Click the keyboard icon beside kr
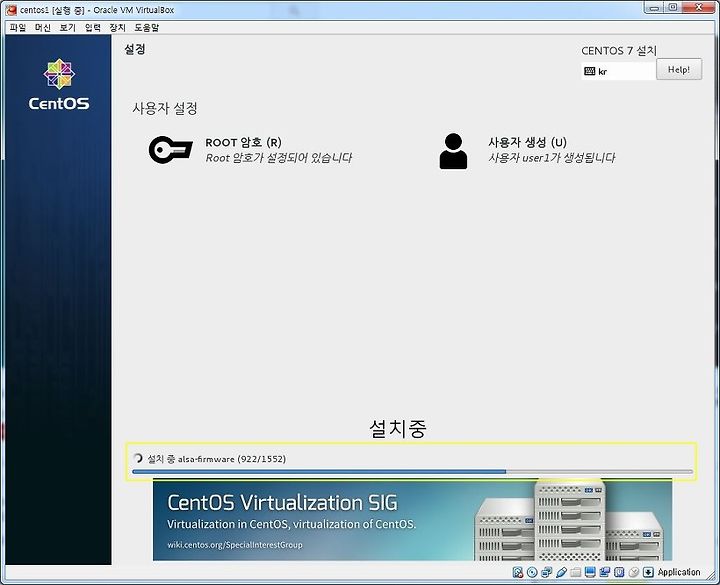The height and width of the screenshot is (585, 720). tap(589, 71)
